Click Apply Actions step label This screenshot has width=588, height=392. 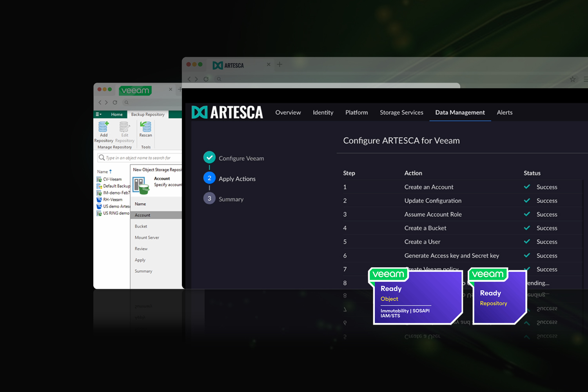[x=237, y=179]
